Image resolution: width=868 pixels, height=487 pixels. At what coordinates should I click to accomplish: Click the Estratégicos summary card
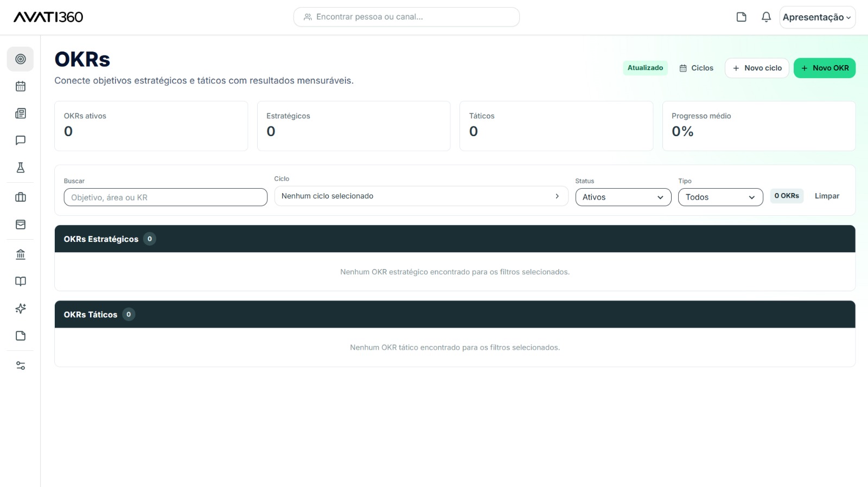point(354,126)
